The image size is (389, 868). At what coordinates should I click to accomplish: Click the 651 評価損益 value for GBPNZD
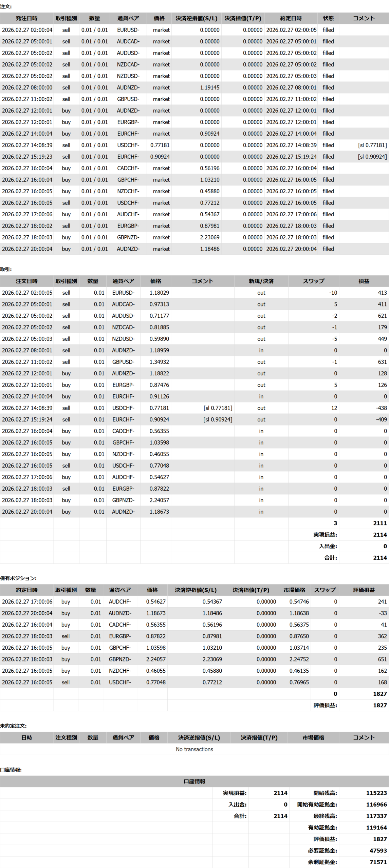click(382, 659)
